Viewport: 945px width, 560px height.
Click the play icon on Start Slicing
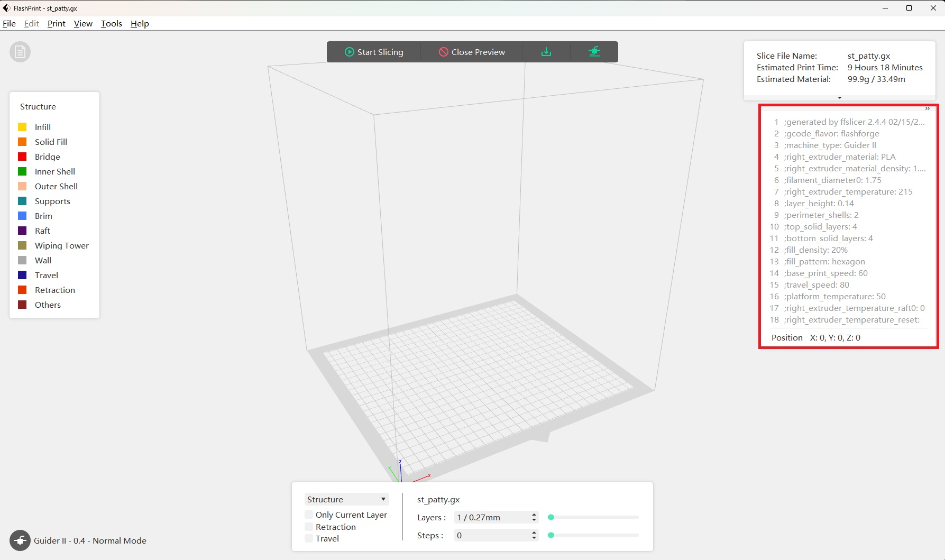coord(349,52)
